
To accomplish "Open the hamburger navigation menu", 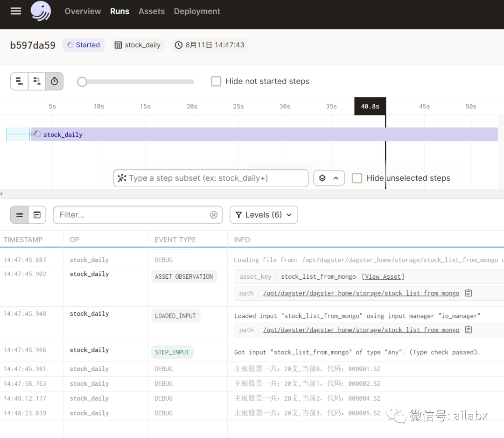I will coord(16,11).
